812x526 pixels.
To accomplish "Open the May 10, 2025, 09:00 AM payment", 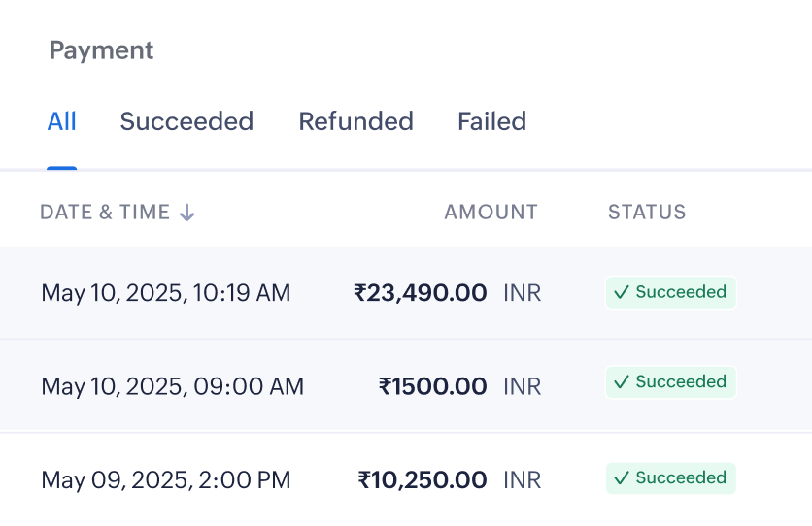I will [x=172, y=387].
